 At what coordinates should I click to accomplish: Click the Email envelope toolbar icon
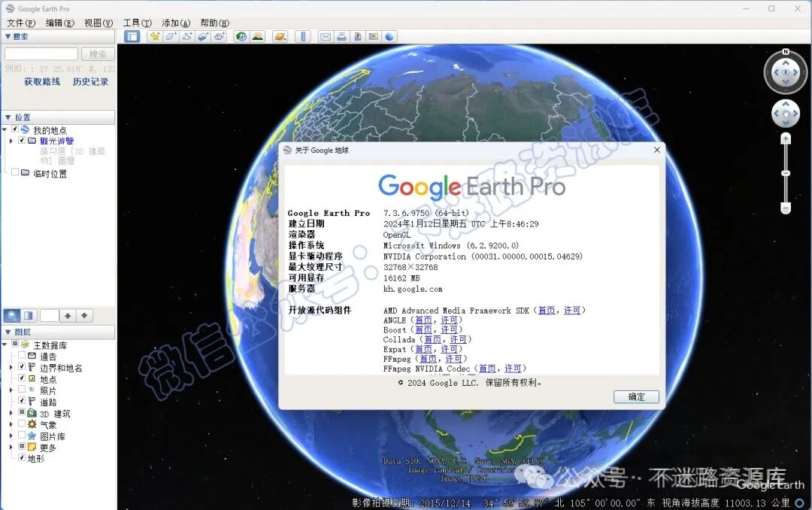click(326, 36)
